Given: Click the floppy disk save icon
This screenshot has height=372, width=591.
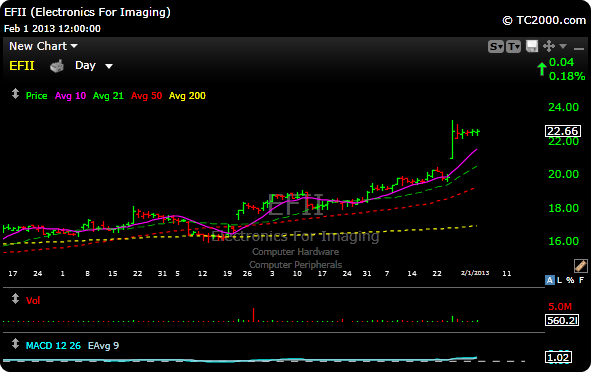Looking at the screenshot, I should point(532,46).
